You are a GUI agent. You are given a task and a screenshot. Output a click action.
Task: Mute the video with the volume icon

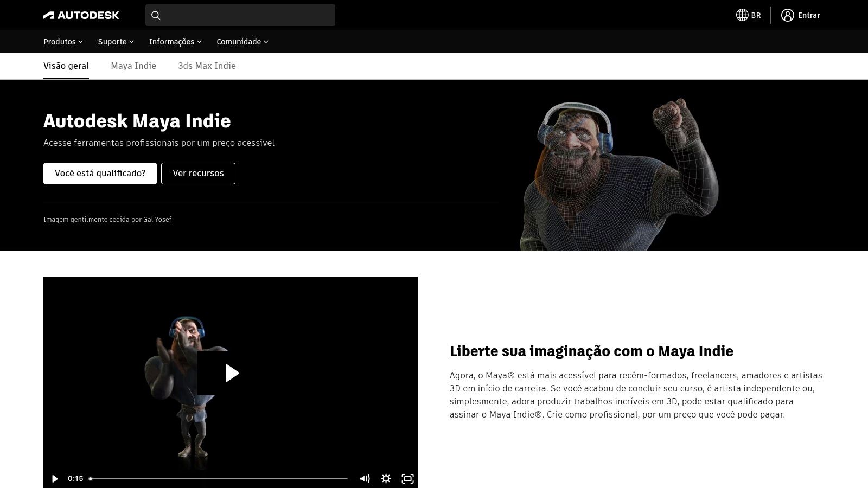[365, 479]
